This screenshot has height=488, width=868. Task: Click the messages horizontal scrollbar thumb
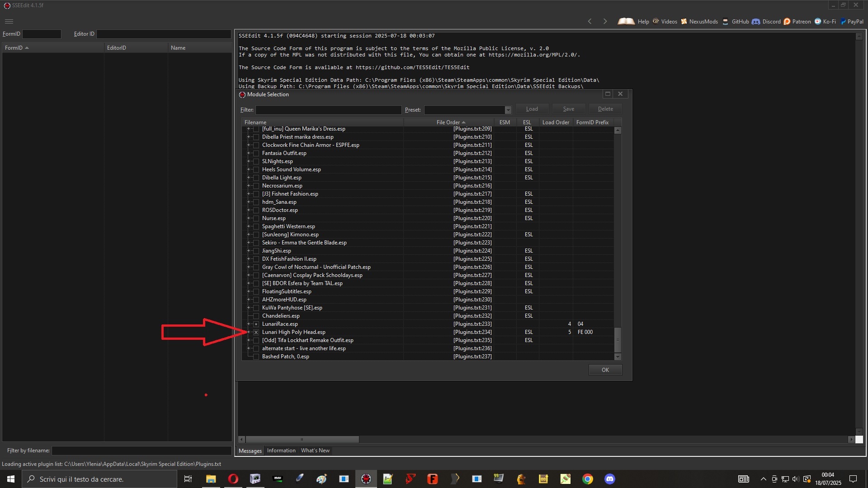[x=302, y=439]
